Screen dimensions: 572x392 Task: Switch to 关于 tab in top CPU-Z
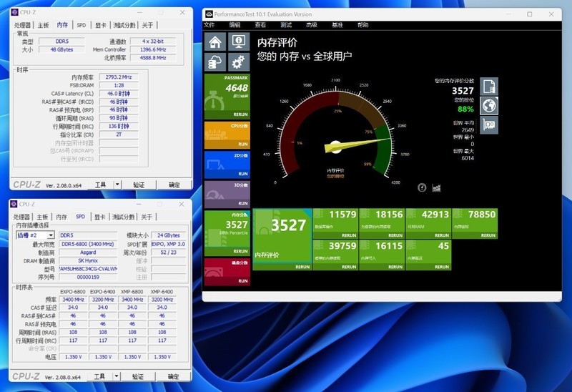point(147,25)
